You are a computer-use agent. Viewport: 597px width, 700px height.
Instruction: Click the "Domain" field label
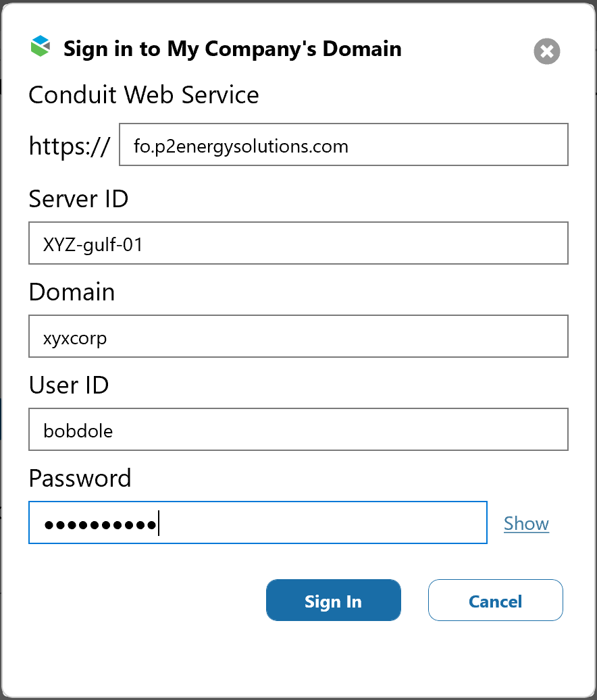(x=72, y=292)
